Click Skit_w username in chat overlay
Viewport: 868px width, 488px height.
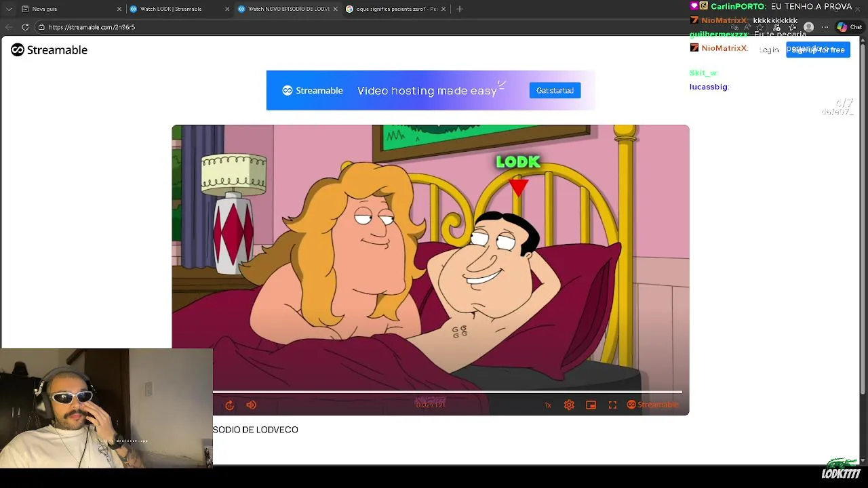point(703,73)
